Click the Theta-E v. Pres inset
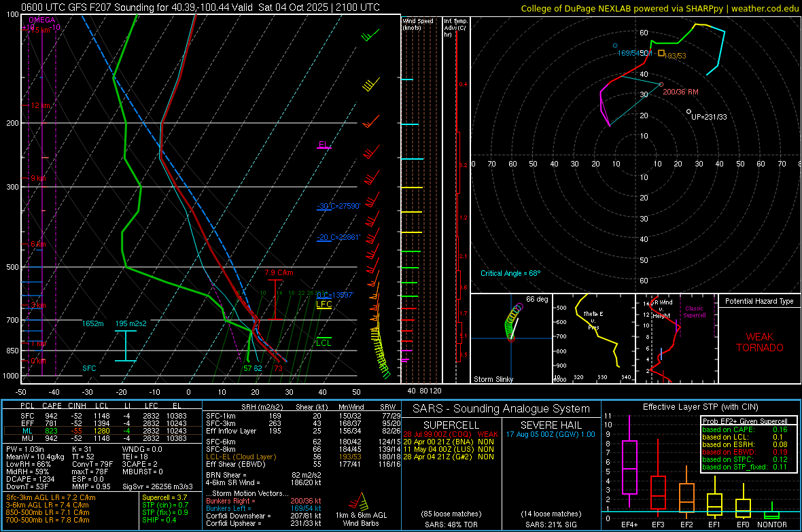 [x=594, y=338]
